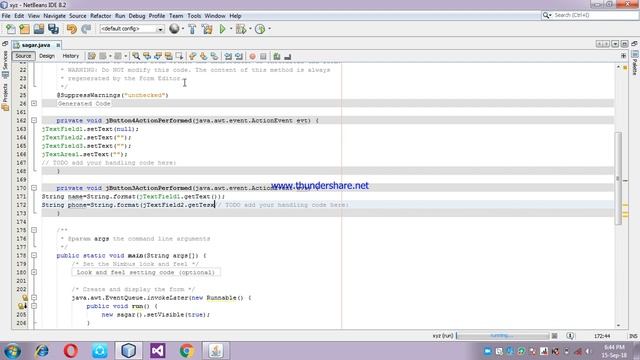Select the sagar.java editor tab
The height and width of the screenshot is (360, 640).
[x=36, y=45]
